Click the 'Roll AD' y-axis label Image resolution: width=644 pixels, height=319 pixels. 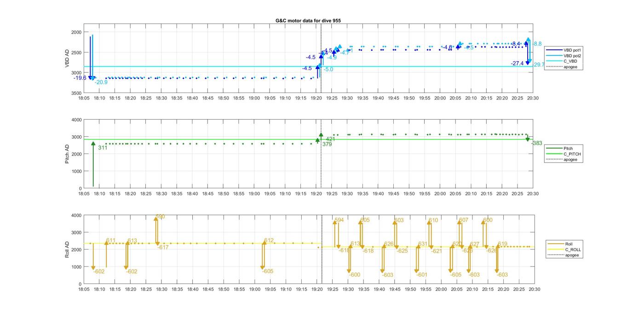67,249
